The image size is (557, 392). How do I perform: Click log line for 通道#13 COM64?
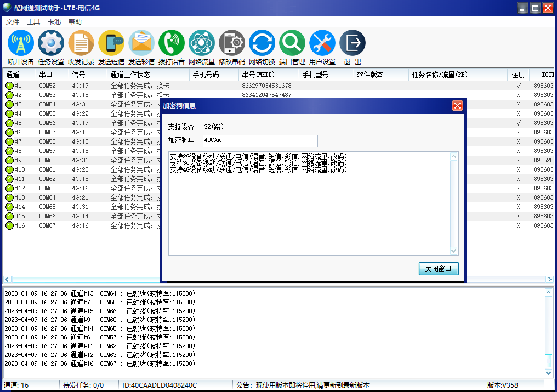[x=100, y=293]
